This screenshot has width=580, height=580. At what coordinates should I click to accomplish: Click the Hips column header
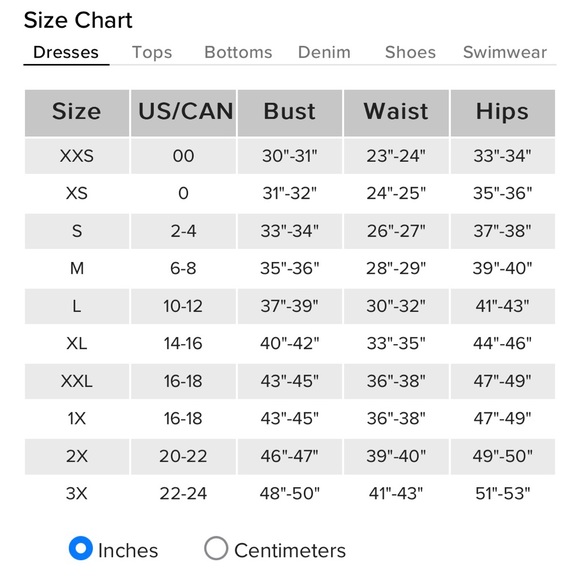503,112
